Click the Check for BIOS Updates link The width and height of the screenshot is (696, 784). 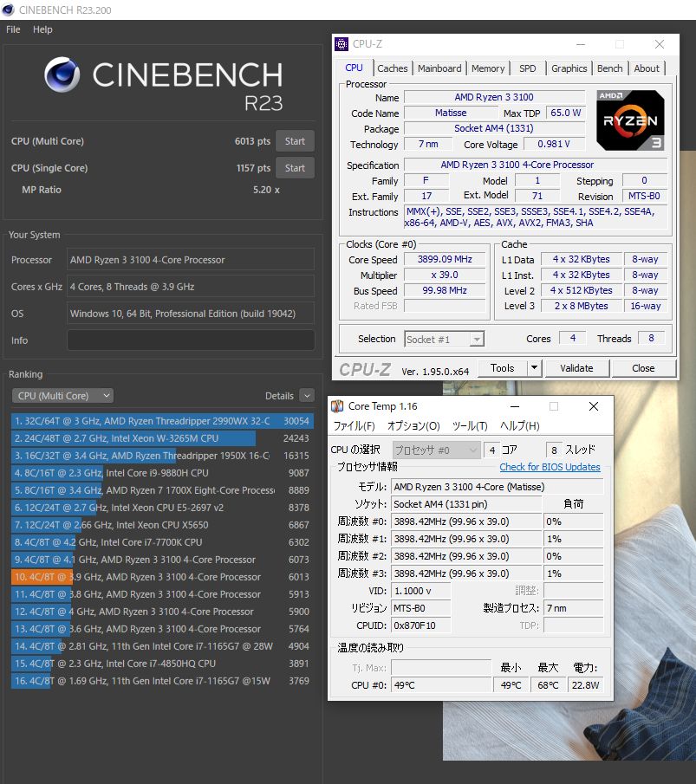point(550,467)
